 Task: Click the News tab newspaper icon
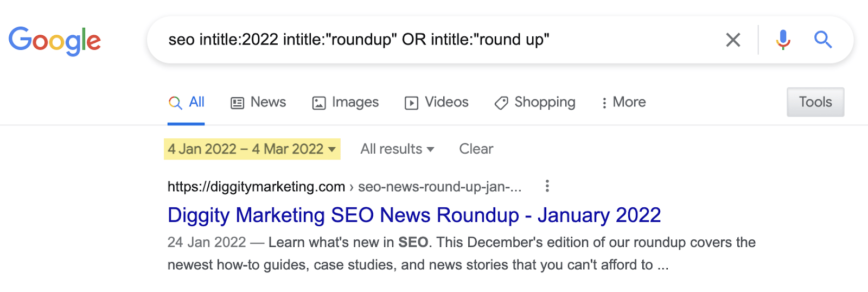[237, 103]
